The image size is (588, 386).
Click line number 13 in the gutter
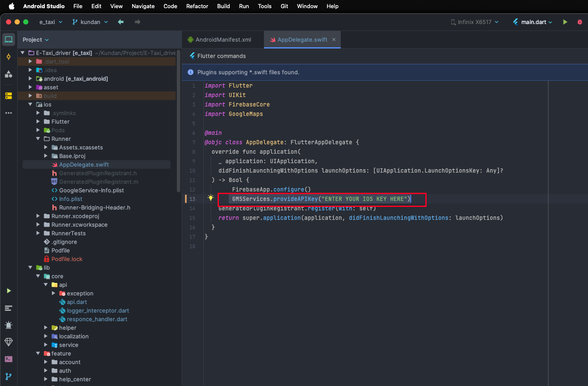(192, 199)
